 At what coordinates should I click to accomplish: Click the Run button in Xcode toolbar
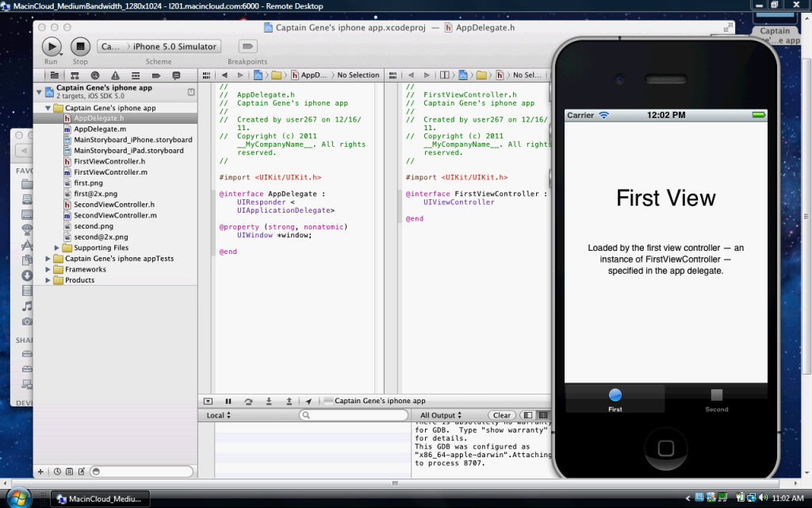51,47
